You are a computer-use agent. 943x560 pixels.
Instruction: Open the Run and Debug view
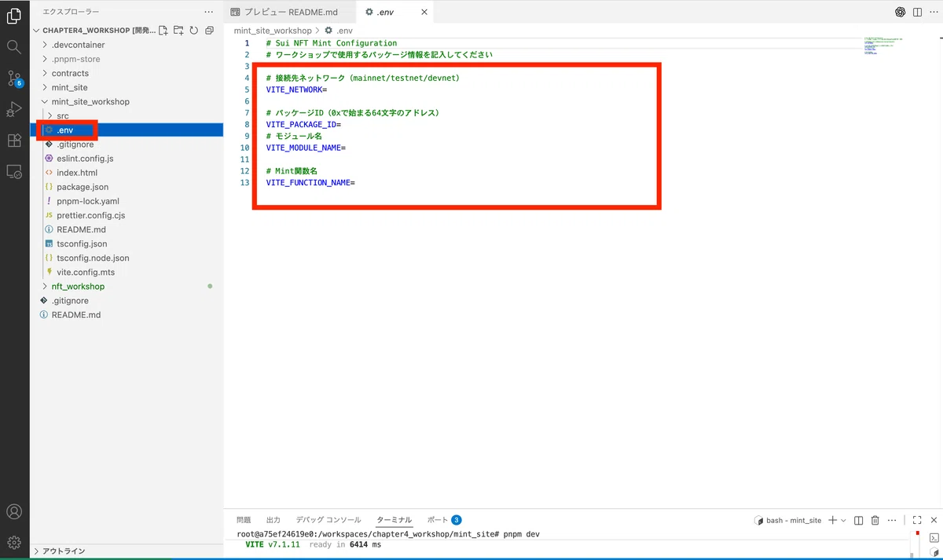pyautogui.click(x=14, y=109)
